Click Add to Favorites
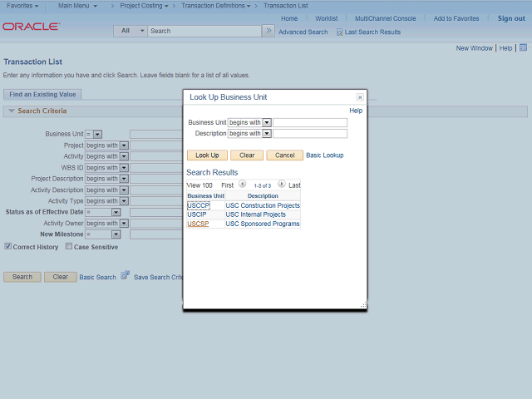 click(456, 18)
